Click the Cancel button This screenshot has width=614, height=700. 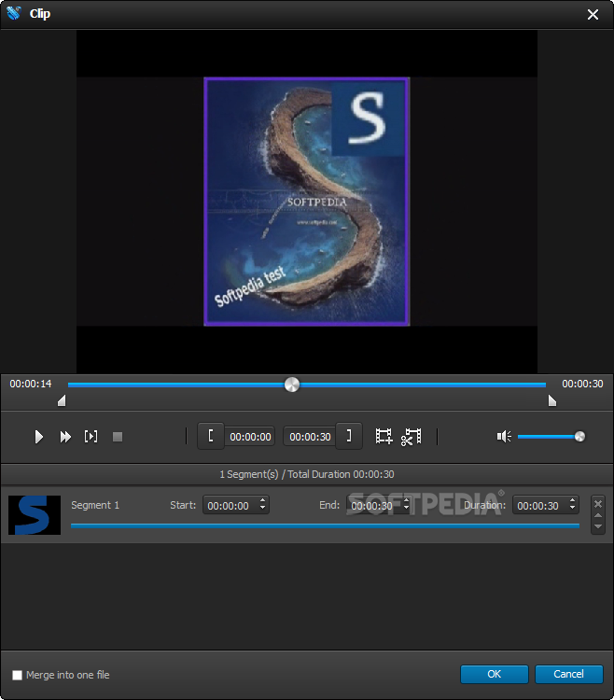click(568, 674)
